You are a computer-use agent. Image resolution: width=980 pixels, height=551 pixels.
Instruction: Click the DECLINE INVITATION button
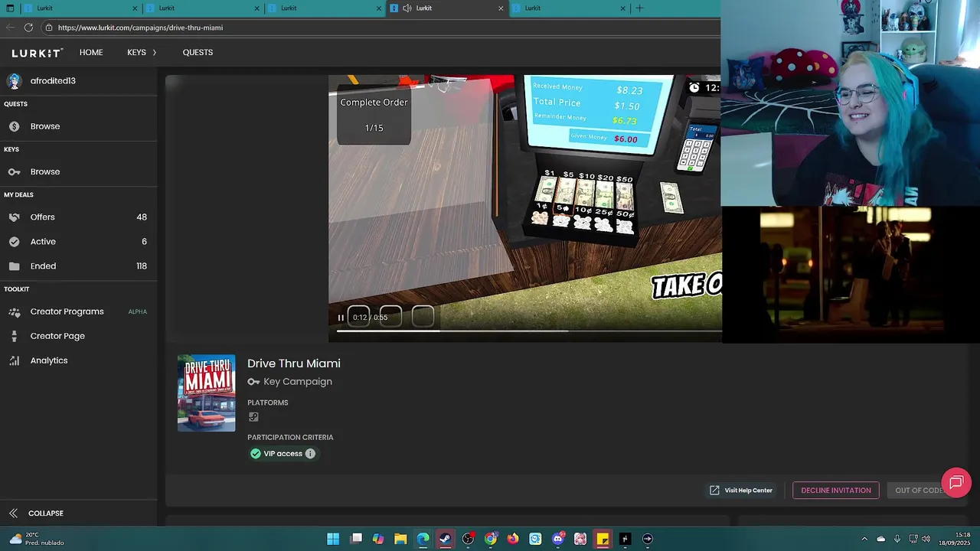pos(836,491)
